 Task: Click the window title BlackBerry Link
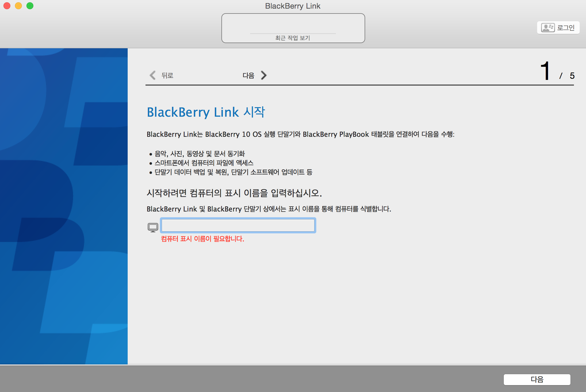(x=293, y=6)
